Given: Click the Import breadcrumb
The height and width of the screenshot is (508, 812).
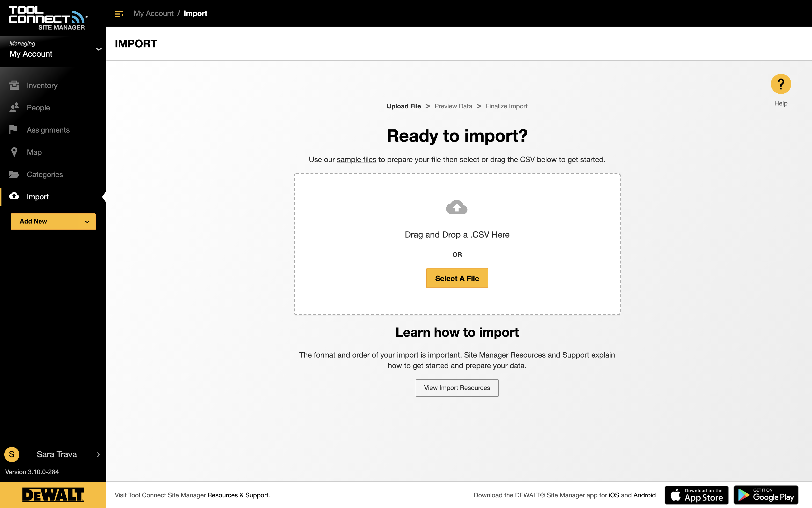Looking at the screenshot, I should tap(195, 14).
